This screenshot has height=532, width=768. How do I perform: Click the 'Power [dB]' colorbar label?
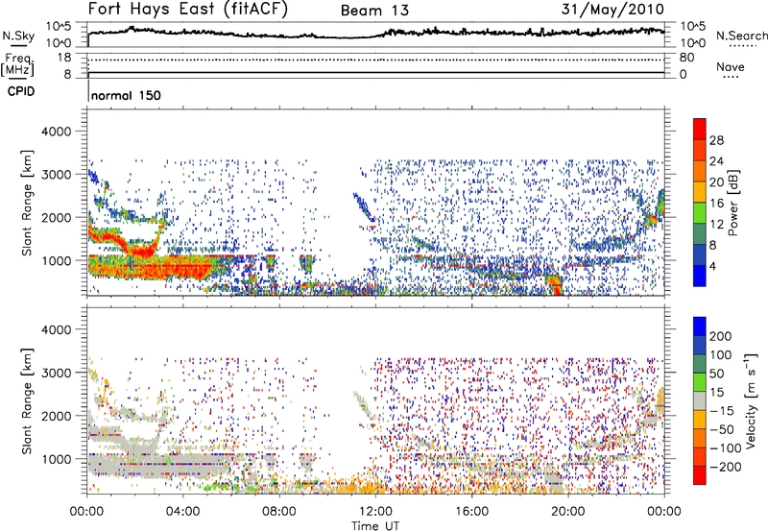pos(732,203)
